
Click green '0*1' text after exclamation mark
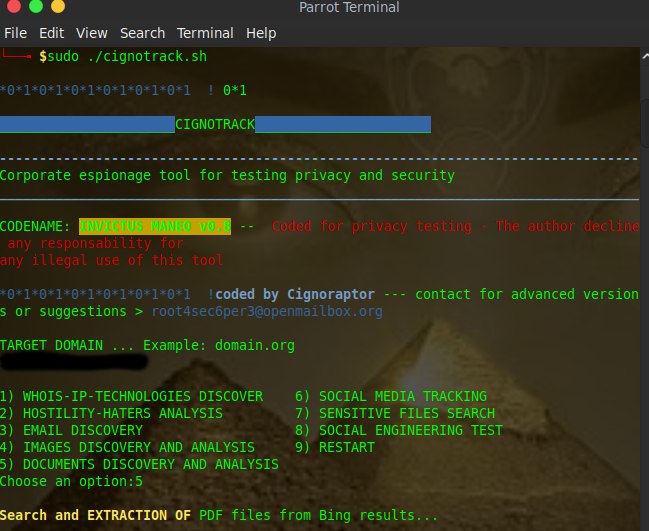point(235,90)
